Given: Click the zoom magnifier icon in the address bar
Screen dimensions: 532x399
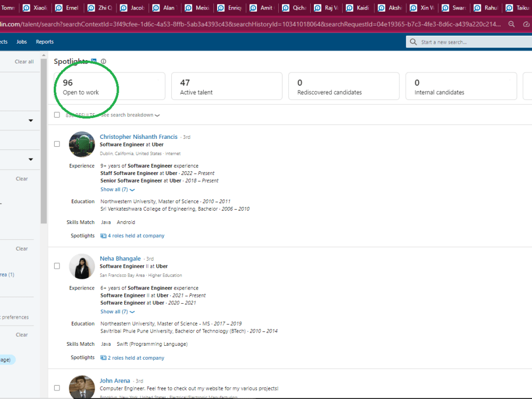Looking at the screenshot, I should (x=511, y=24).
